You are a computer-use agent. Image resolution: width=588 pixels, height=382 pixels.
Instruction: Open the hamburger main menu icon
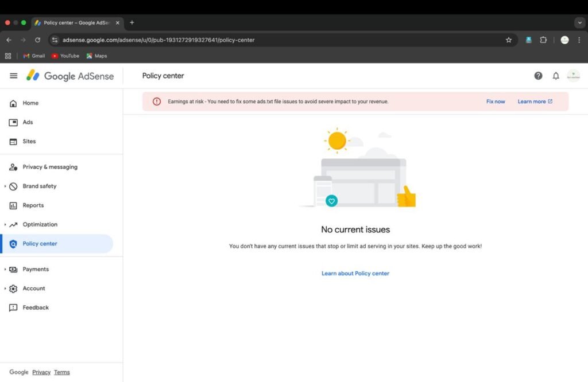pyautogui.click(x=14, y=76)
